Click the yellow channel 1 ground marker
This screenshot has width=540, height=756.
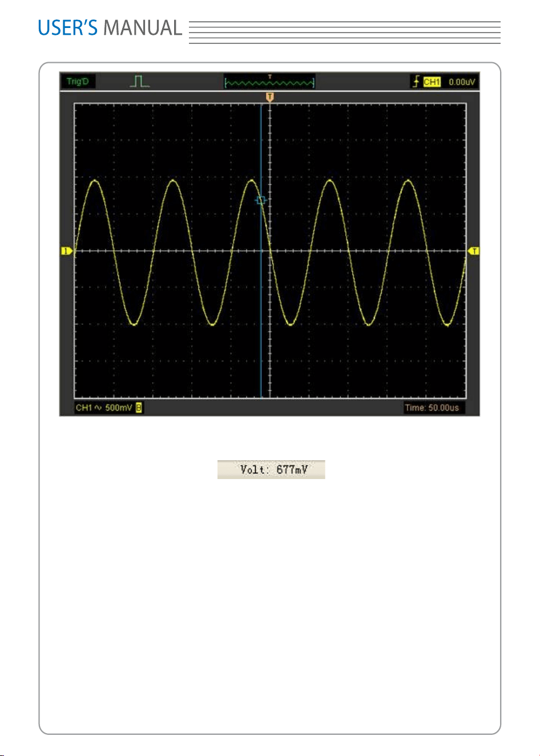tap(67, 251)
